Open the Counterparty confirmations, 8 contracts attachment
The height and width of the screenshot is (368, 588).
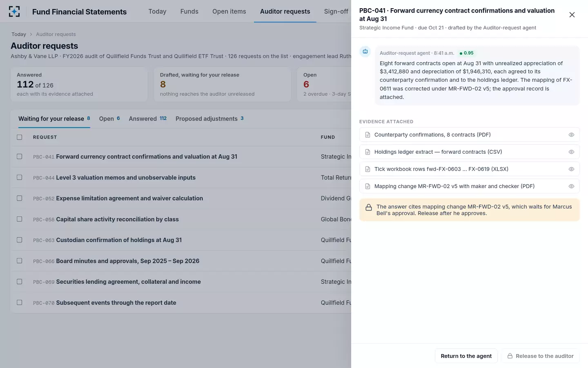click(469, 135)
